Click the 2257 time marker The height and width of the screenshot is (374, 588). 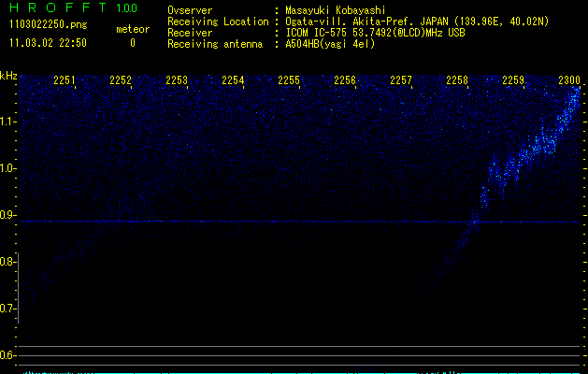point(401,80)
